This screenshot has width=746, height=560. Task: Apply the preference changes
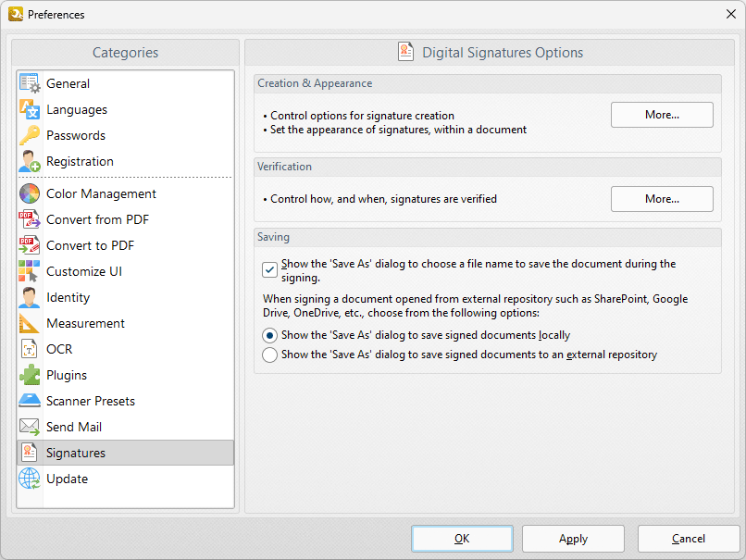coord(573,539)
